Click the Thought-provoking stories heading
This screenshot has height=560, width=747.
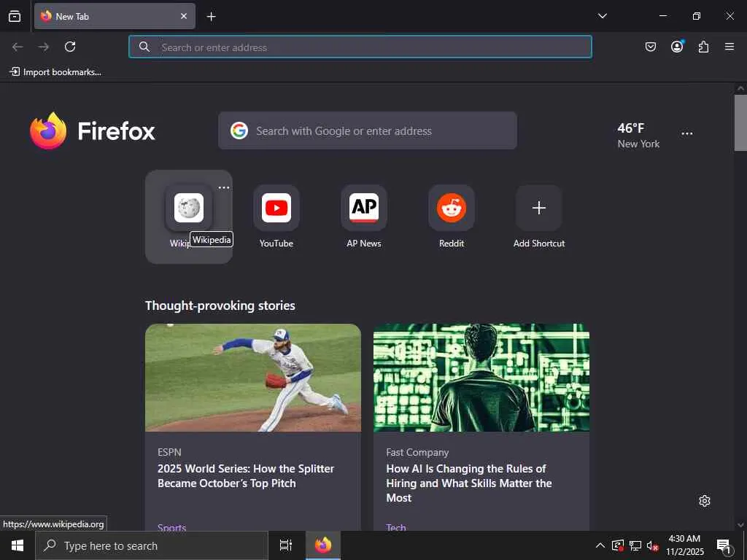(x=220, y=306)
